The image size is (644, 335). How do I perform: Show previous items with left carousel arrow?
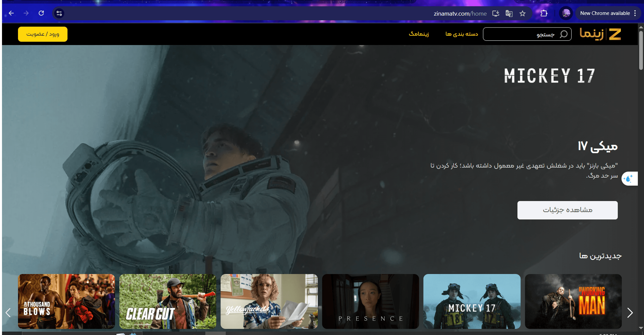[x=8, y=313]
